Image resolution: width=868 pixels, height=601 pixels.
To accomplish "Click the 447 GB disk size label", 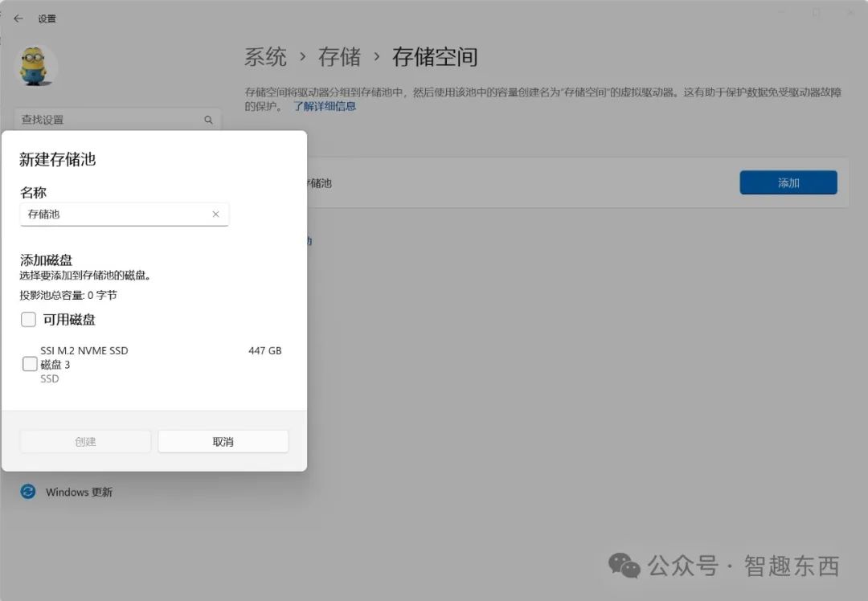I will [x=264, y=351].
